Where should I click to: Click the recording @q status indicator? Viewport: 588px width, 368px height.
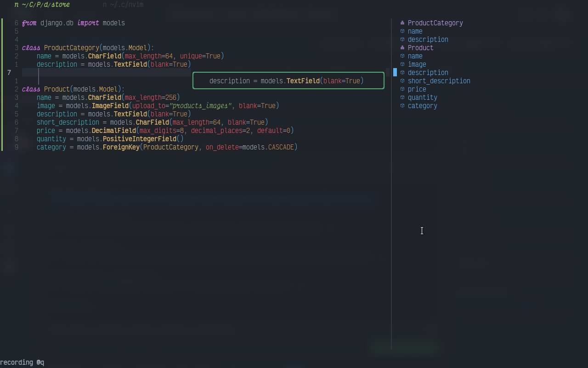click(x=22, y=362)
